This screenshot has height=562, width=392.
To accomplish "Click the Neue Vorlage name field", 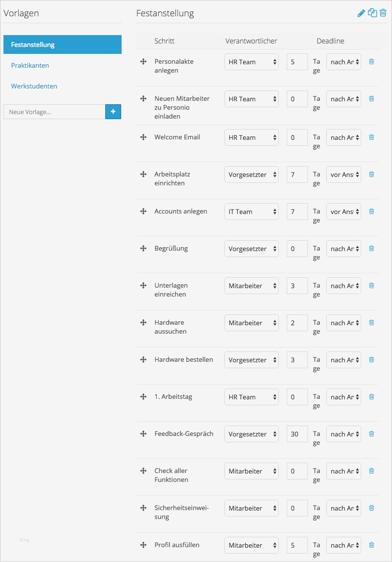I will tap(54, 112).
